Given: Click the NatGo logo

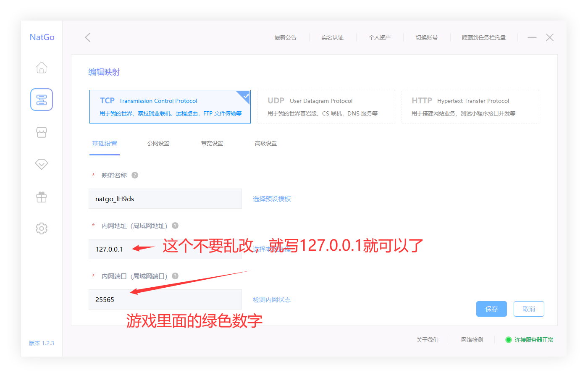Looking at the screenshot, I should click(42, 37).
